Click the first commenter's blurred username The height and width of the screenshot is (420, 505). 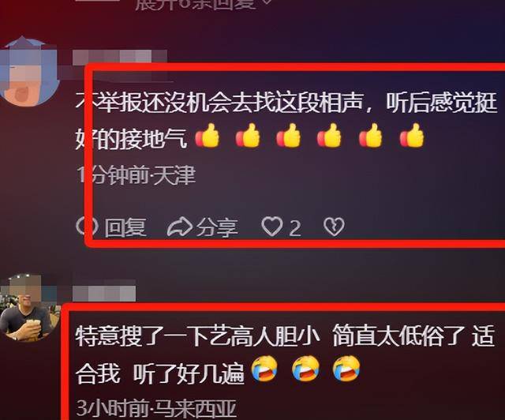pyautogui.click(x=120, y=56)
